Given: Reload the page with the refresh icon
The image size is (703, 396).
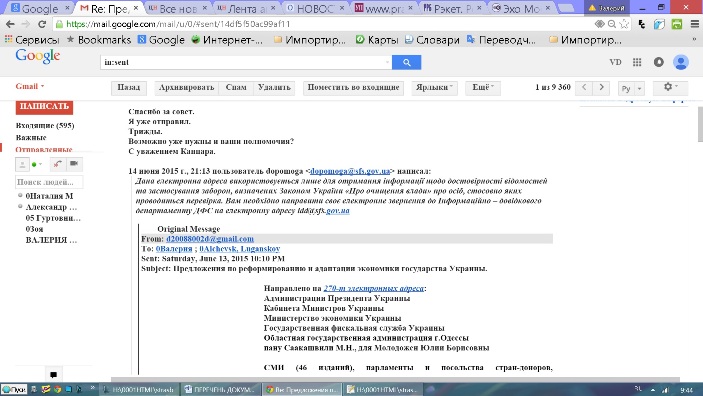Looking at the screenshot, I should (42, 24).
